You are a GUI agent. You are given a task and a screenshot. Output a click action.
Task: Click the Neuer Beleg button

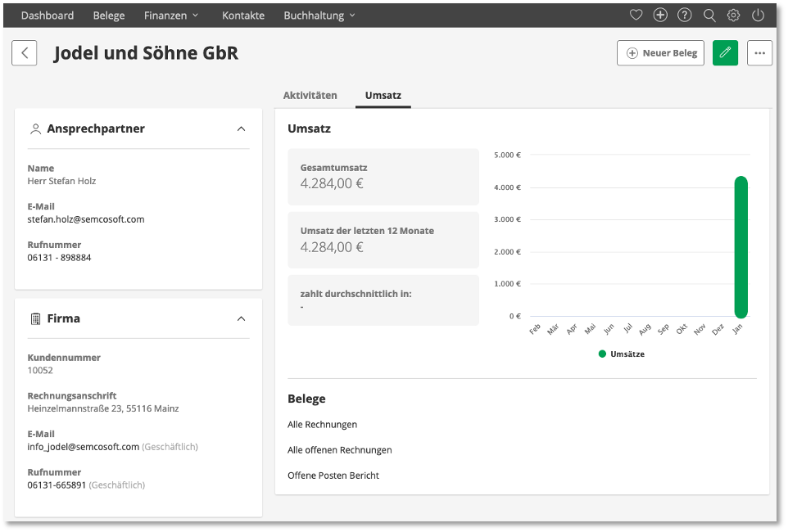[660, 52]
